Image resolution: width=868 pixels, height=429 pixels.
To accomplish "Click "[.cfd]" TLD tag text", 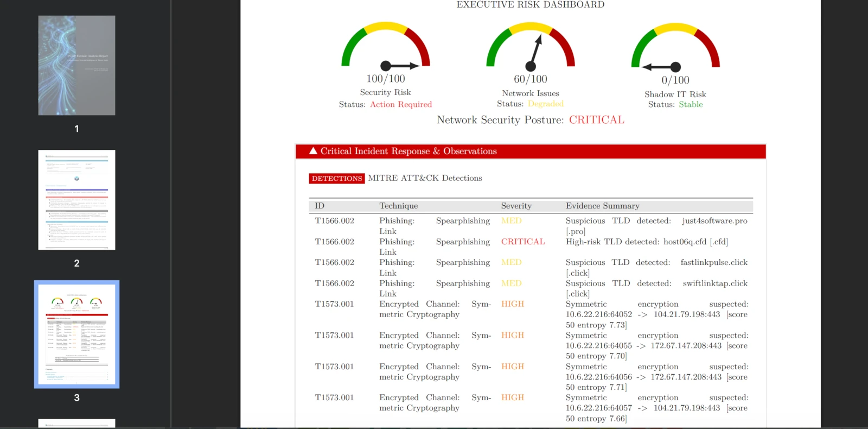I will (x=719, y=242).
